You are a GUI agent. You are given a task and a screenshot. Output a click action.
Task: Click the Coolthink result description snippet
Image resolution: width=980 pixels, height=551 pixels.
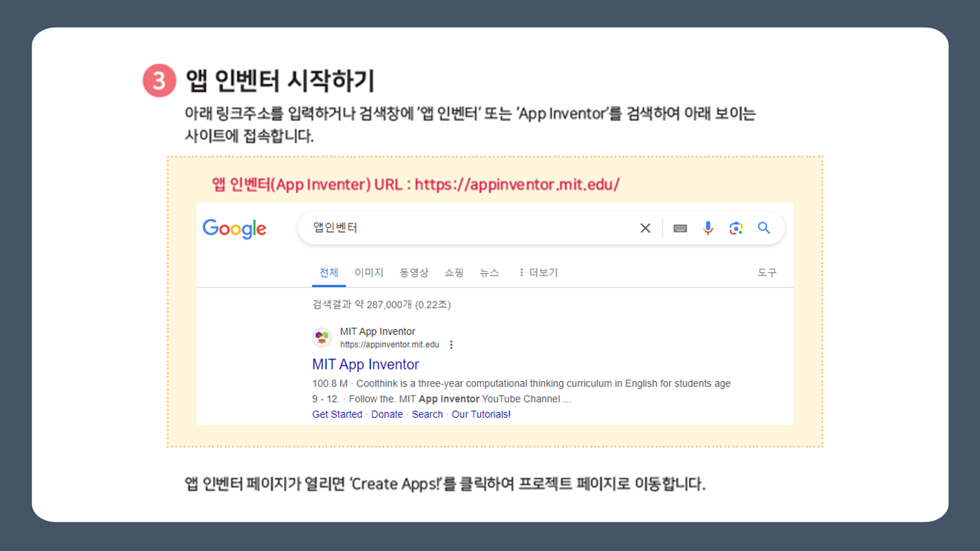click(521, 391)
